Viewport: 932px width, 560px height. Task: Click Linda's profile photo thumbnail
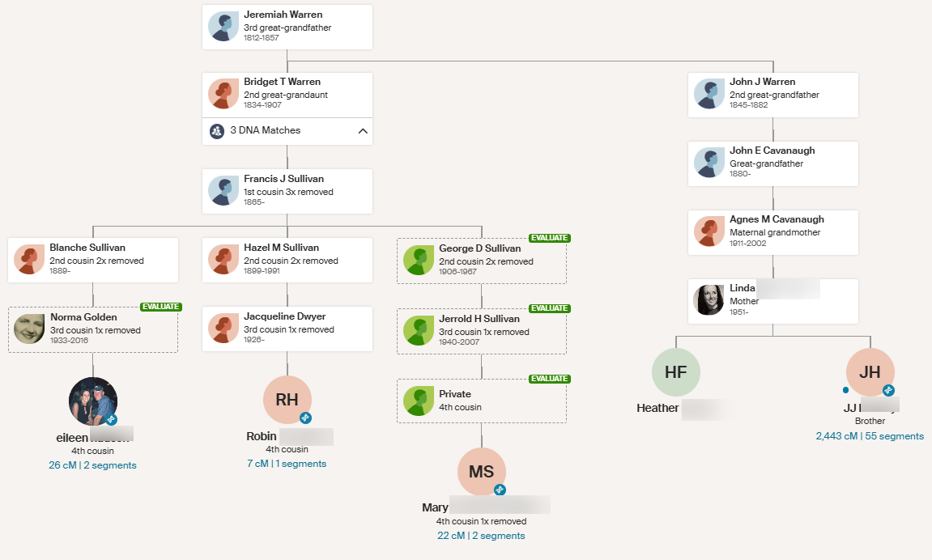click(709, 300)
